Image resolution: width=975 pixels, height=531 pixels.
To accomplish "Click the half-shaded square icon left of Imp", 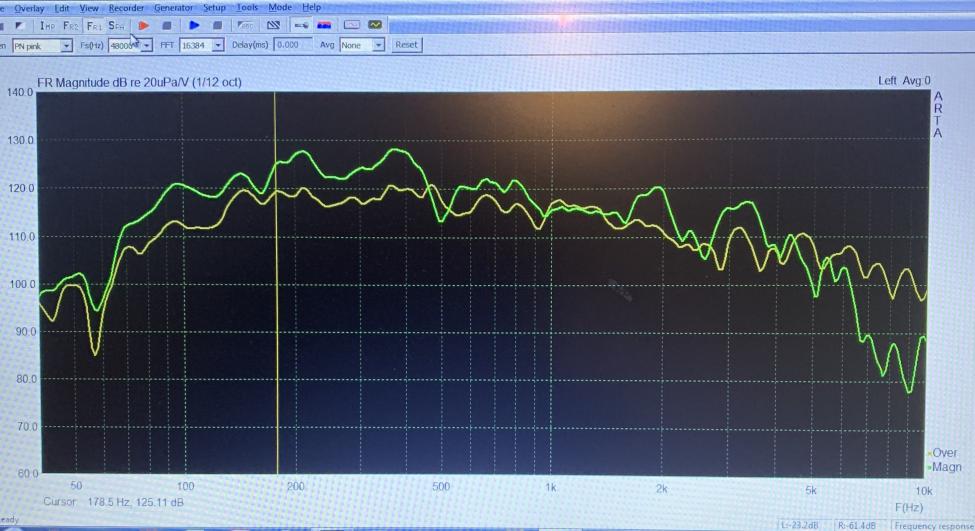I will coord(19,25).
